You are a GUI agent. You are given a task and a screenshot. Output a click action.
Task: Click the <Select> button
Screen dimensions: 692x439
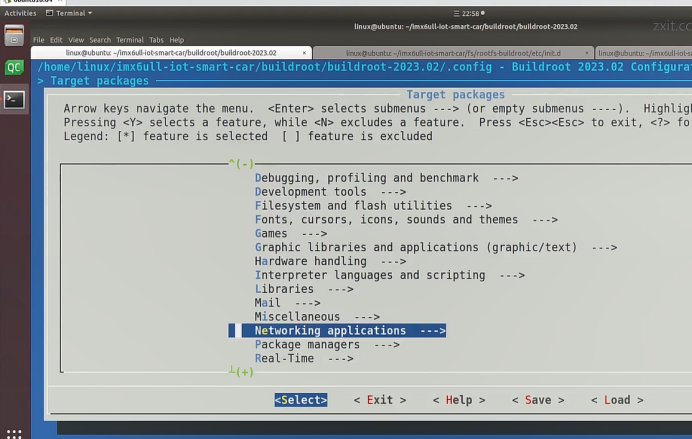click(x=301, y=400)
